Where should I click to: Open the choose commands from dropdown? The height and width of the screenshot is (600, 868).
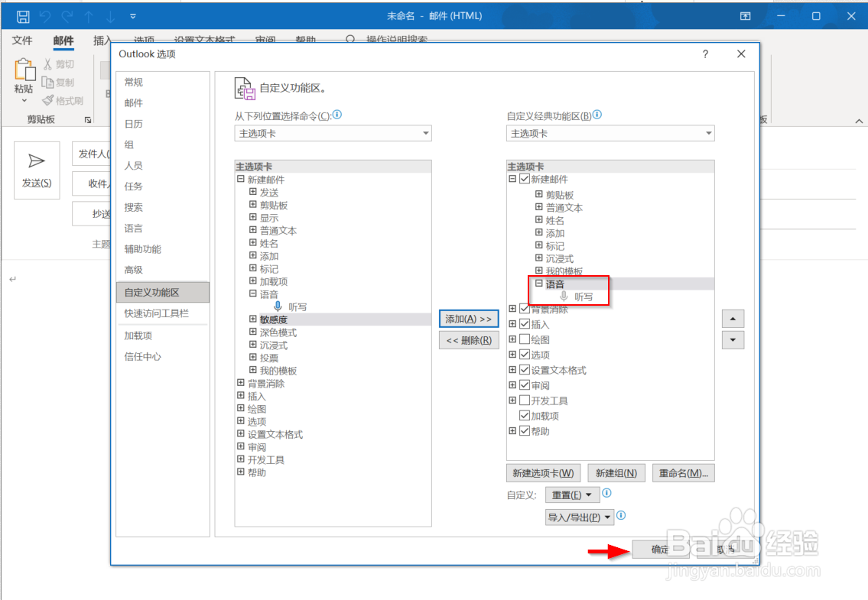coord(333,134)
